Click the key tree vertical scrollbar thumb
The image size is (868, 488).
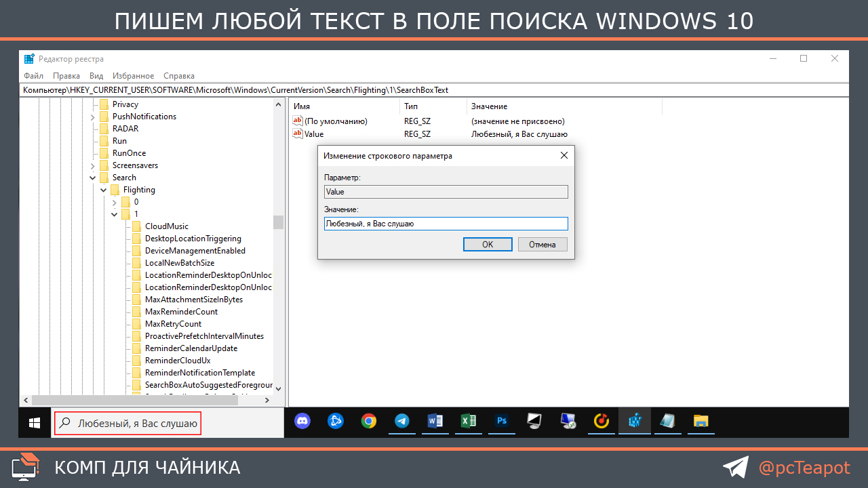point(278,222)
